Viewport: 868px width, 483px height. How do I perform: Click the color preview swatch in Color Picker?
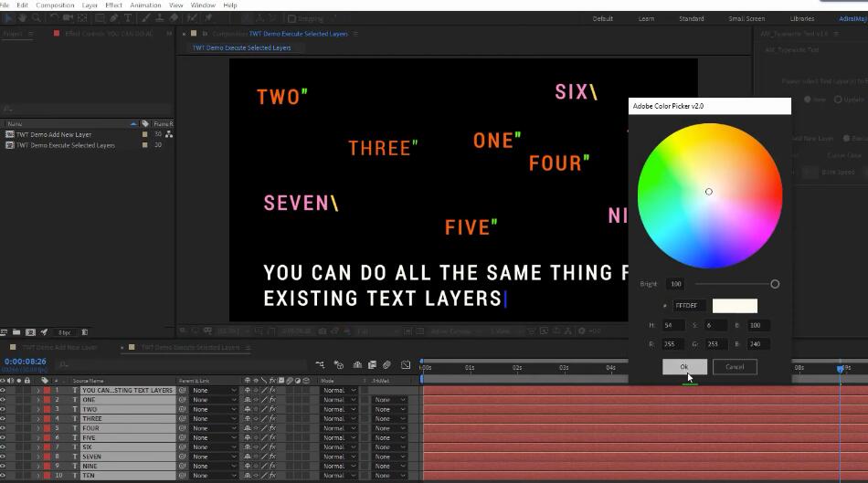pos(735,305)
